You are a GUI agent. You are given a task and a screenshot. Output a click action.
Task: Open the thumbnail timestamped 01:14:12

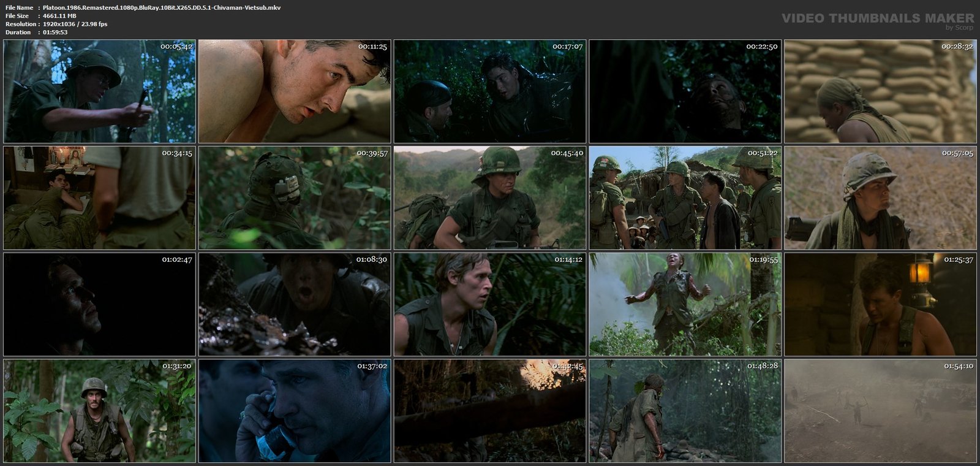(x=490, y=304)
